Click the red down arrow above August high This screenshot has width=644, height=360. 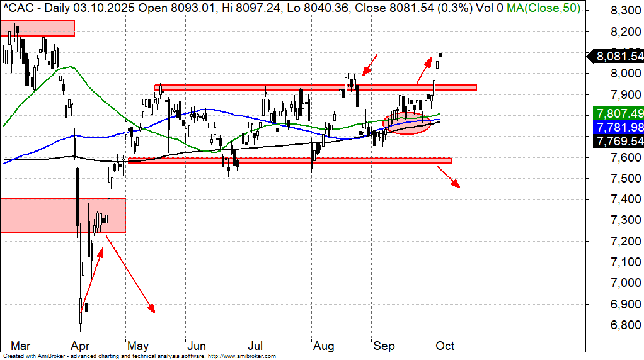tap(370, 64)
